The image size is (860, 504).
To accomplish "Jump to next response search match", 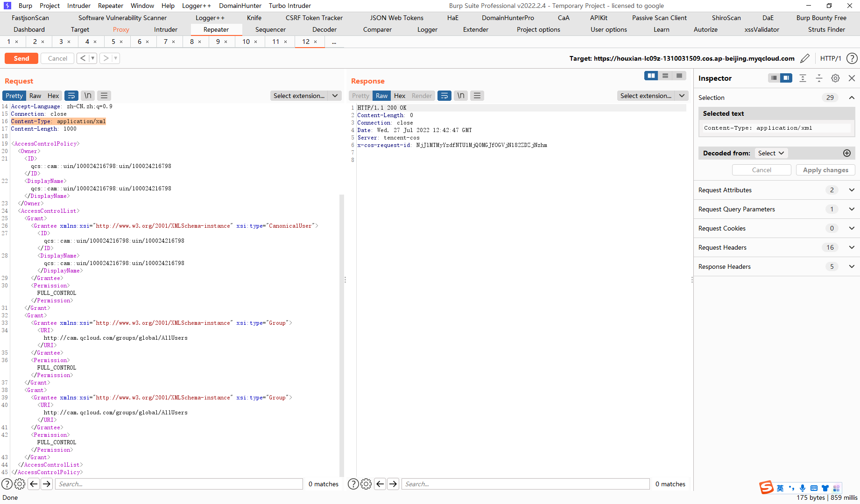I will (x=393, y=484).
